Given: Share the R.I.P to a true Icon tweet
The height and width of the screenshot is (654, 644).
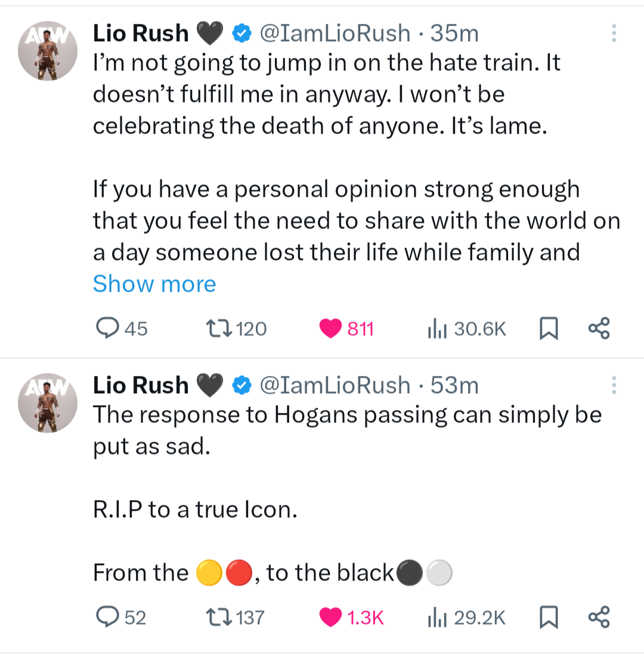Looking at the screenshot, I should pyautogui.click(x=599, y=617).
